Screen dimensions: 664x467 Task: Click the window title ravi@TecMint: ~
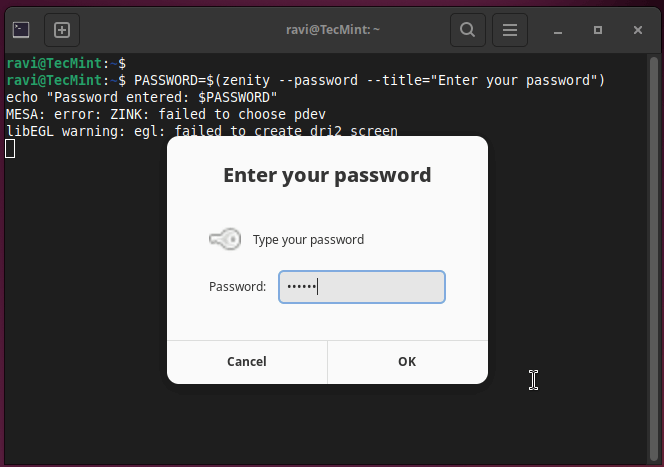click(333, 30)
